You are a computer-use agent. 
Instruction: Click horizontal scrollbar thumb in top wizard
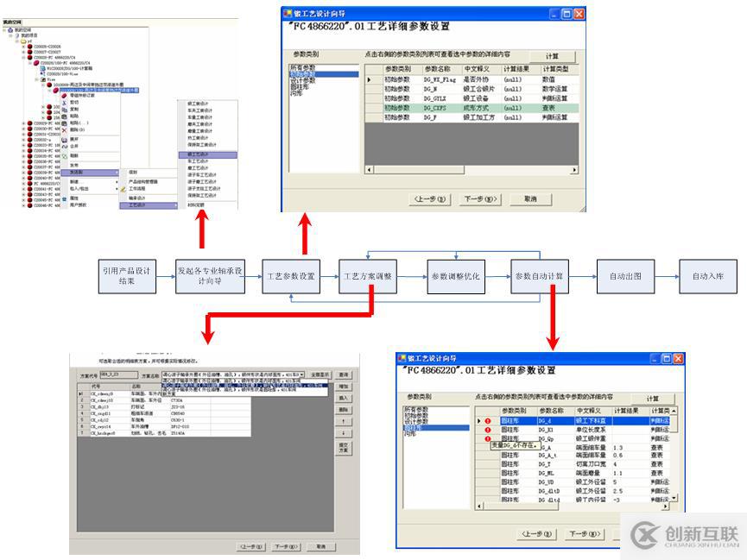point(419,169)
